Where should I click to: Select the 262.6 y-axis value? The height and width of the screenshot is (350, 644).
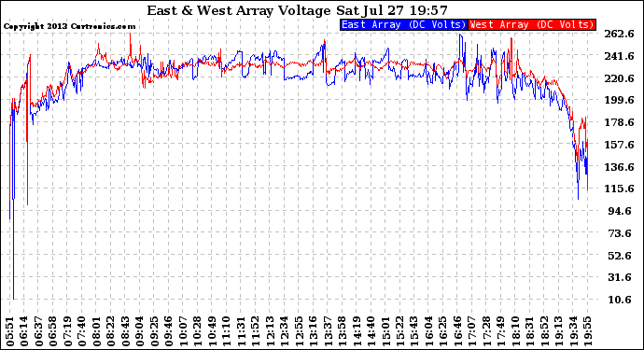pos(619,34)
